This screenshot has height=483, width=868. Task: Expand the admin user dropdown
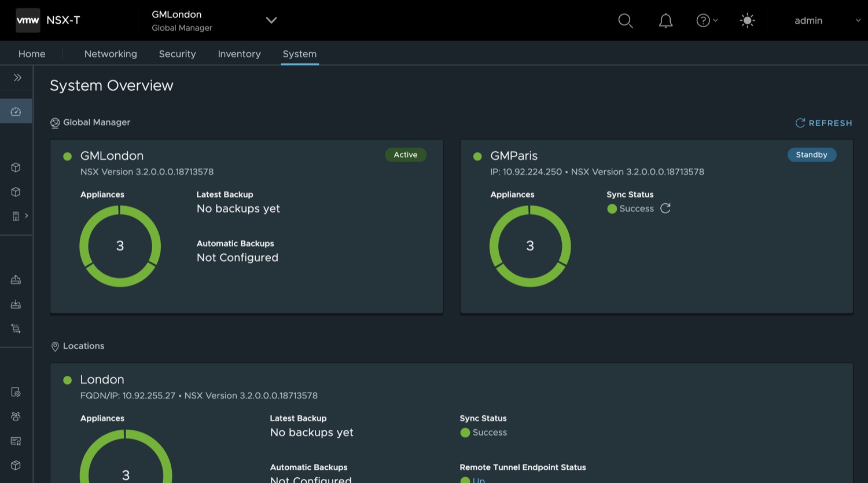pyautogui.click(x=827, y=21)
